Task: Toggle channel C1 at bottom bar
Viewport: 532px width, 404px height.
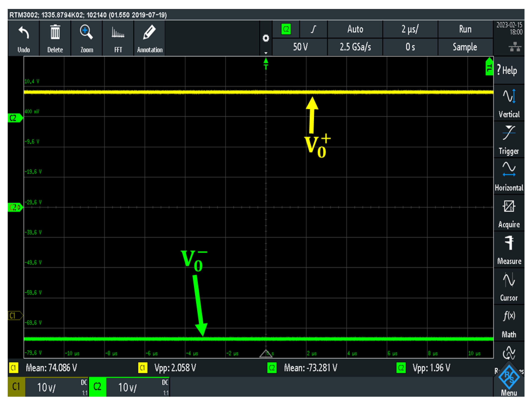Action: pyautogui.click(x=16, y=386)
